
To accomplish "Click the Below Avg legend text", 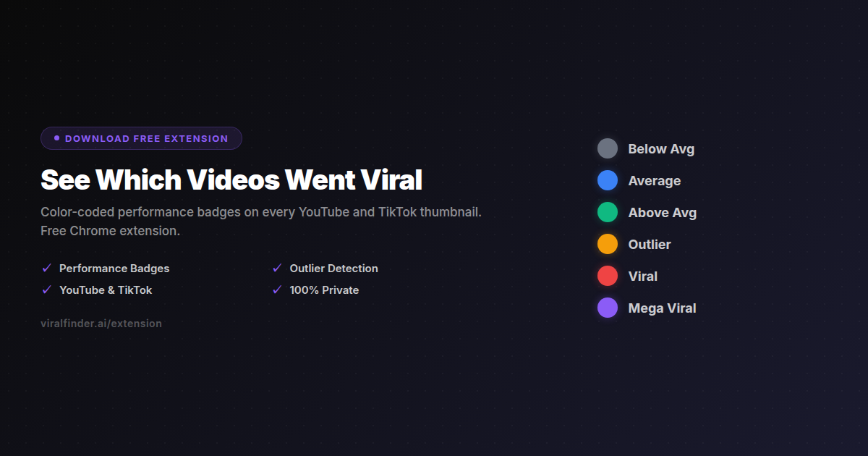I will (x=661, y=148).
